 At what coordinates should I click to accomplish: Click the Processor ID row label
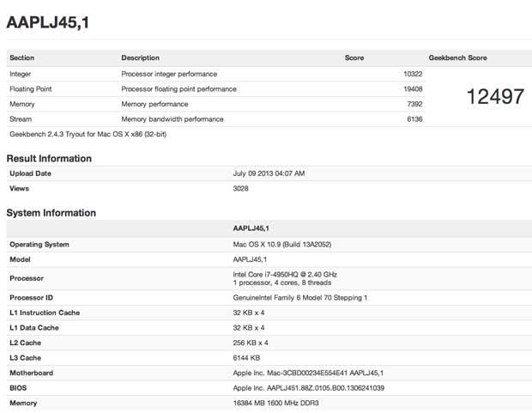(x=33, y=297)
